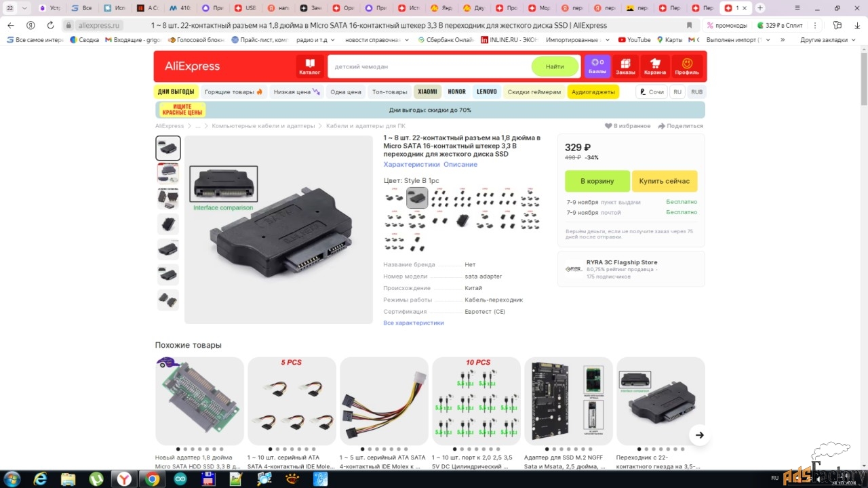Open the Горящие товары category tab
This screenshot has height=488, width=868.
pos(233,92)
